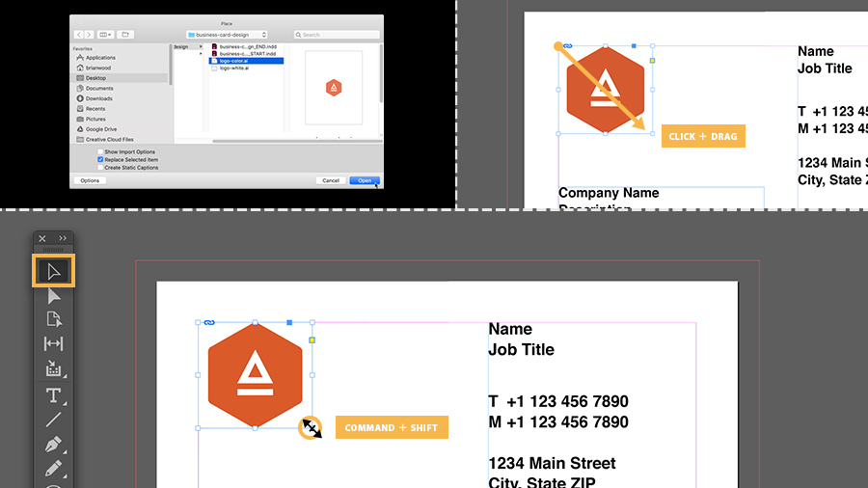The image size is (868, 488).
Task: Click Company Name text in top-right card
Action: [609, 193]
